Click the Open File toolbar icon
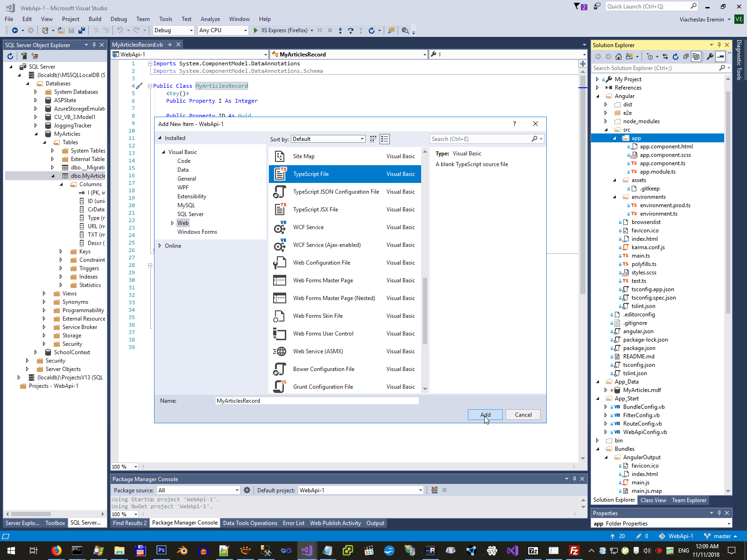This screenshot has height=560, width=747. coord(61,30)
